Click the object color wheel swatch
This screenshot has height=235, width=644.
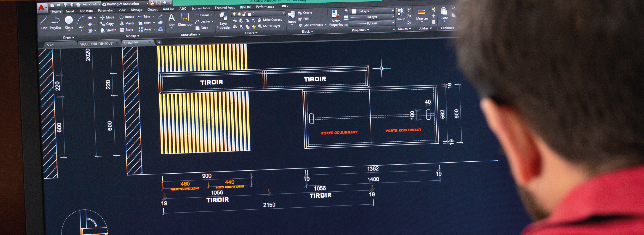(x=346, y=11)
